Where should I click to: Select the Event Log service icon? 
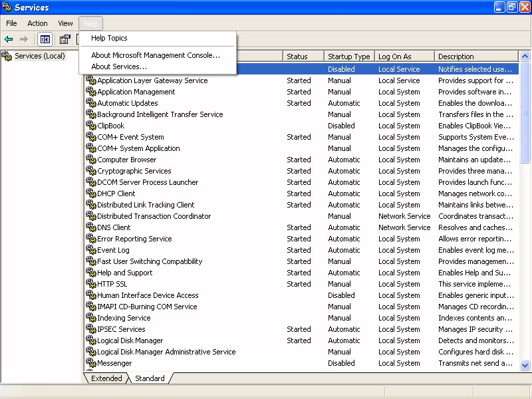pyautogui.click(x=91, y=250)
